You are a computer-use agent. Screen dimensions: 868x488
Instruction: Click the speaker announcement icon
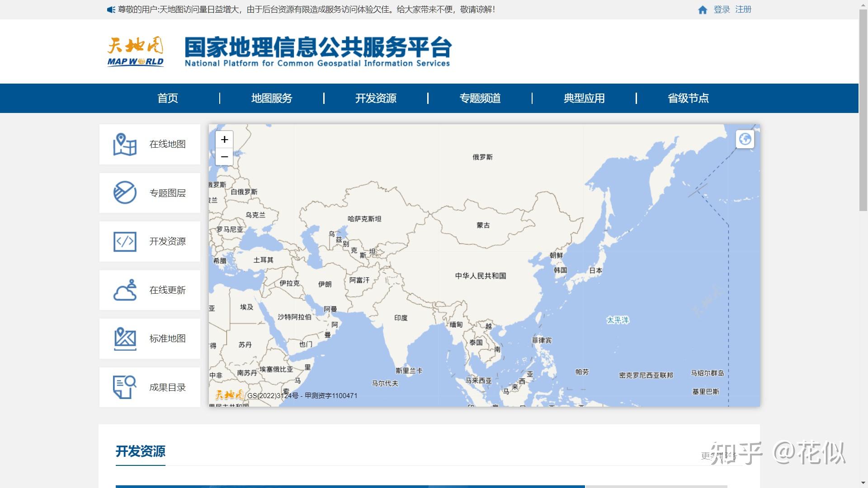click(111, 9)
